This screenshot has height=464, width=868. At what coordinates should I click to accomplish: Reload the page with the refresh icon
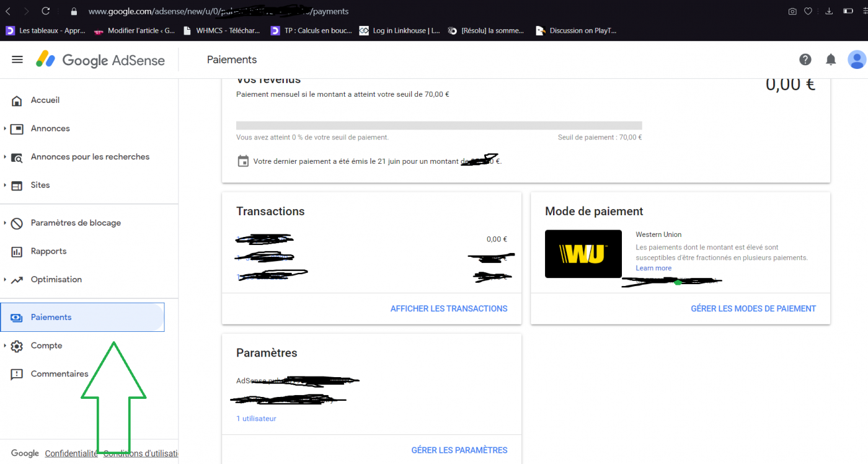[x=45, y=11]
